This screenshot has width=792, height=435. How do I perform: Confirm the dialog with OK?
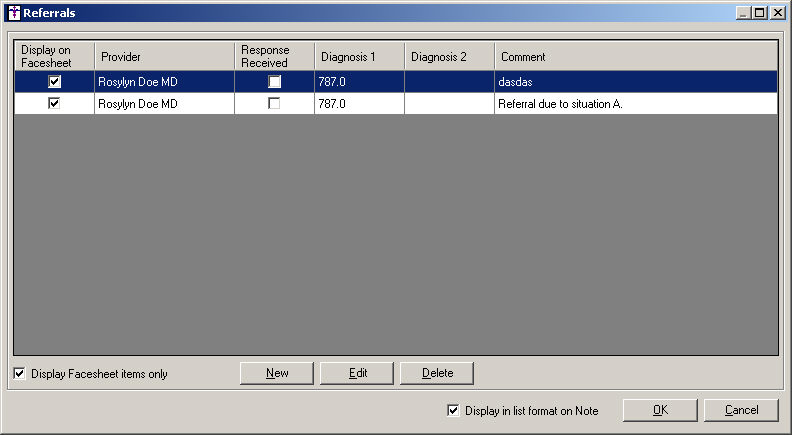pyautogui.click(x=660, y=410)
